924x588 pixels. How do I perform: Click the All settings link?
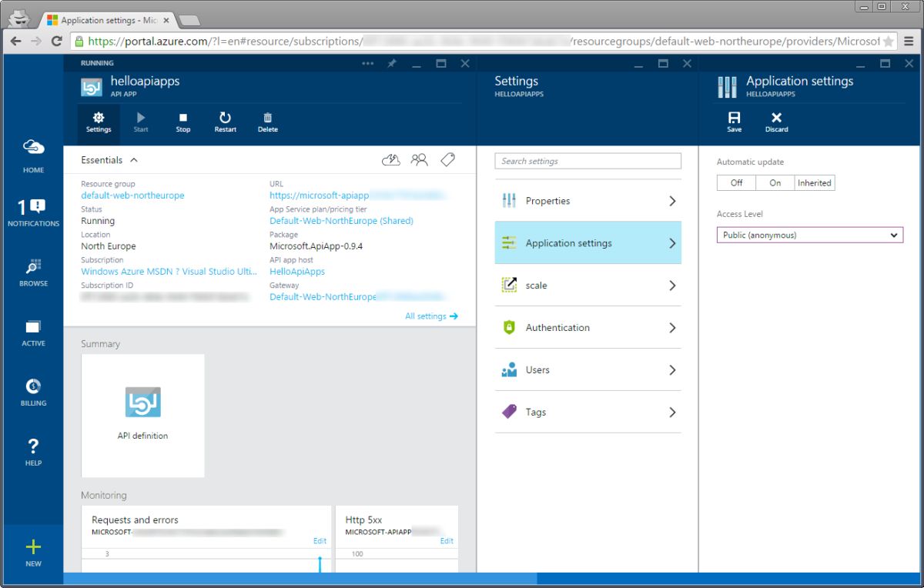click(431, 316)
